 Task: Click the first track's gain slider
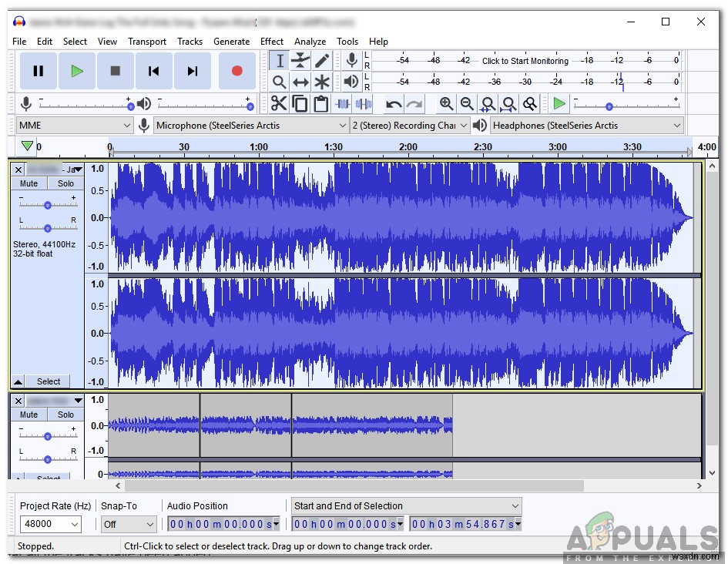click(x=48, y=205)
